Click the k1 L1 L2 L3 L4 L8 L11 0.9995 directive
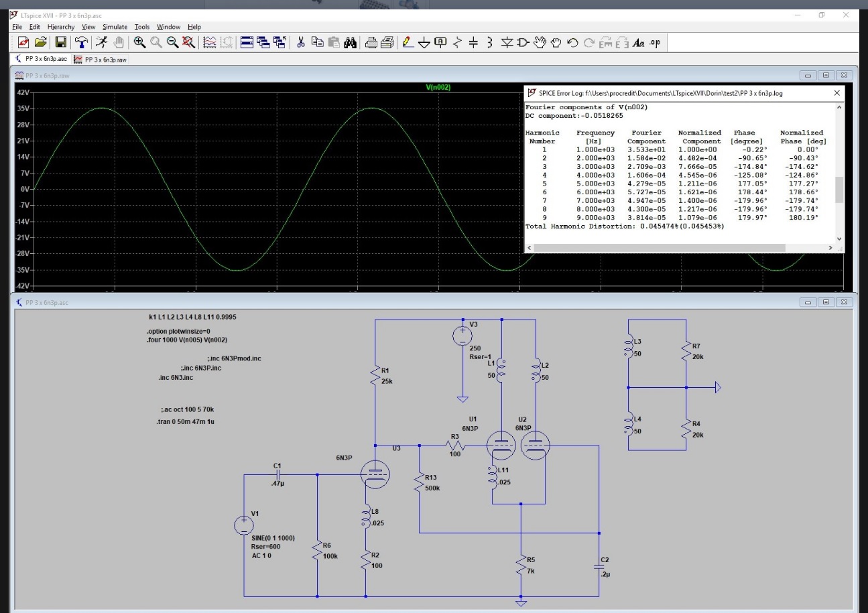This screenshot has width=868, height=613. pos(192,316)
